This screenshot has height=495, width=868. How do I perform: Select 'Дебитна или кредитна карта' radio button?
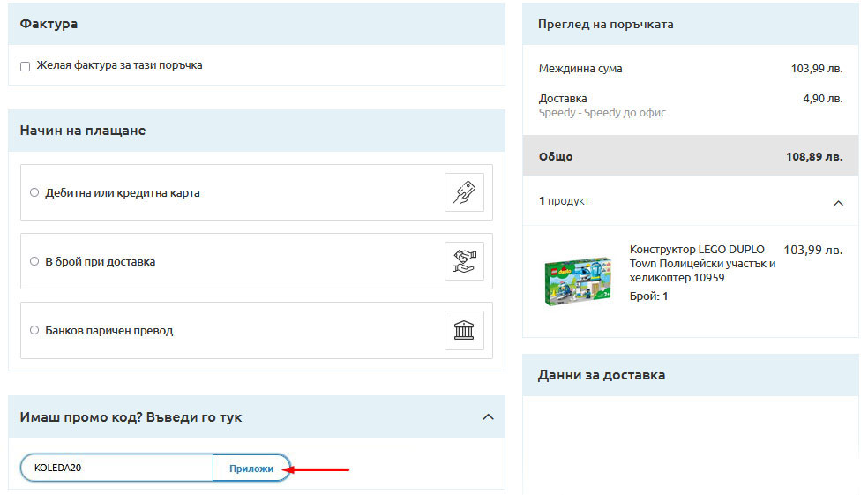tap(34, 192)
